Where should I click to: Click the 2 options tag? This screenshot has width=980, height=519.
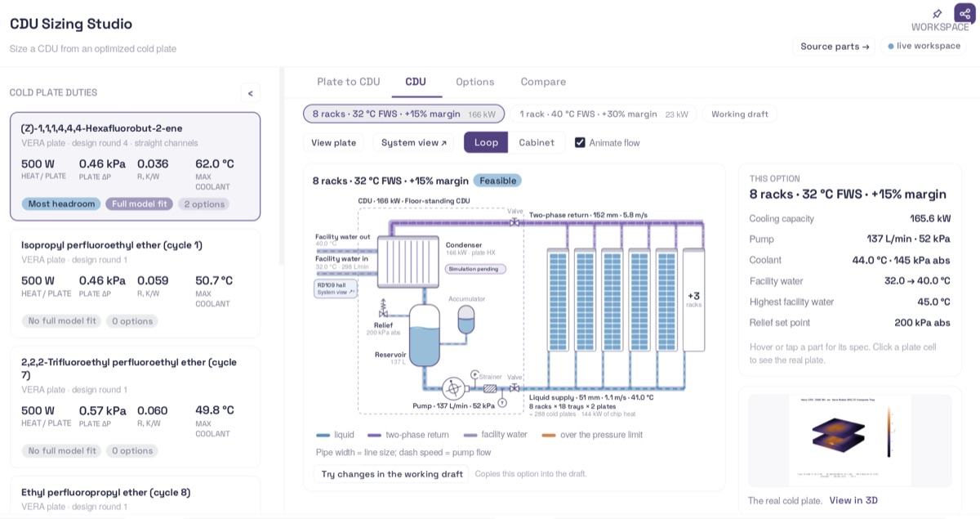[204, 204]
